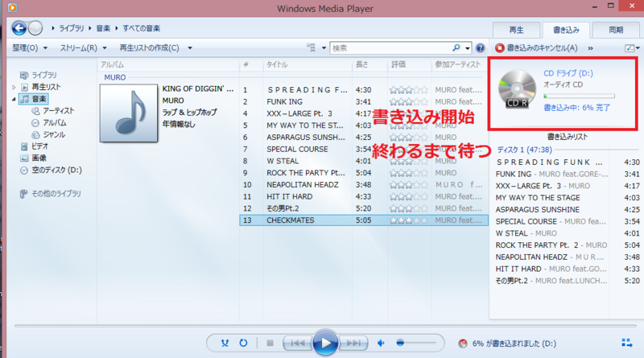This screenshot has height=358, width=644.
Task: Switch to the 同期 tab
Action: click(x=616, y=30)
